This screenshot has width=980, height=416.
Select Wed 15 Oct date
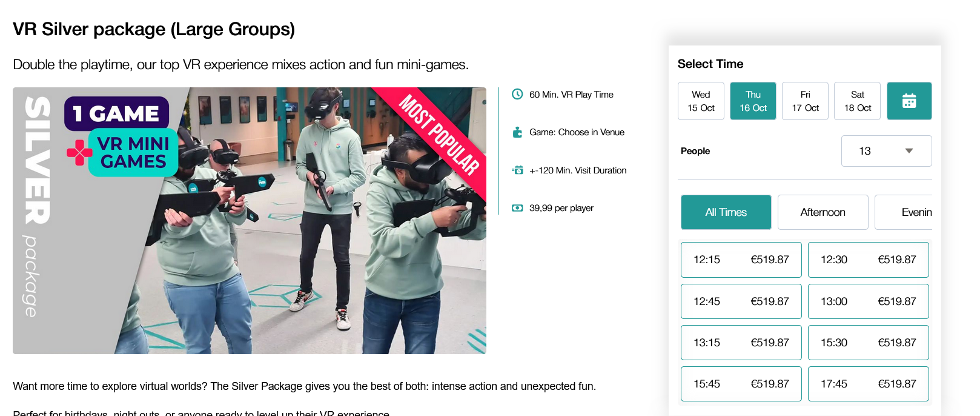701,101
